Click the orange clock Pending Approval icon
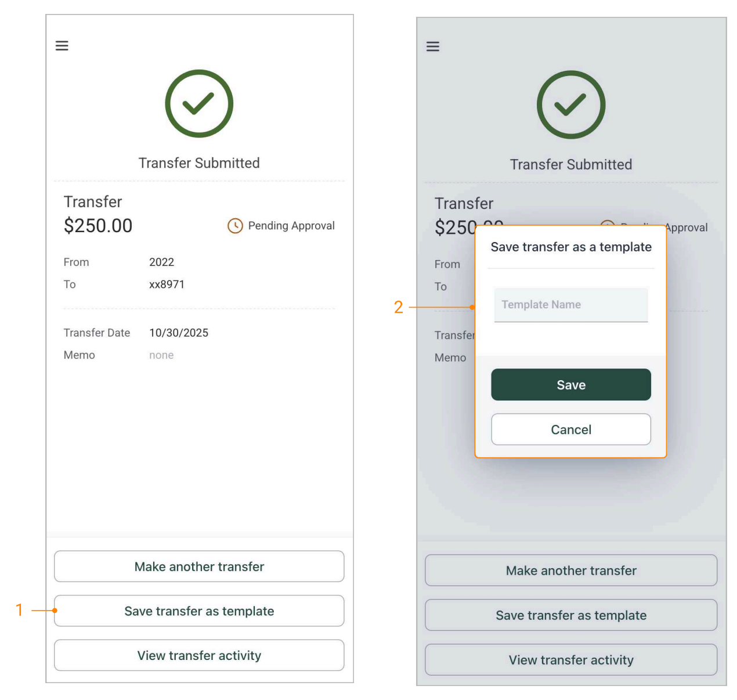The width and height of the screenshot is (737, 700). tap(235, 226)
